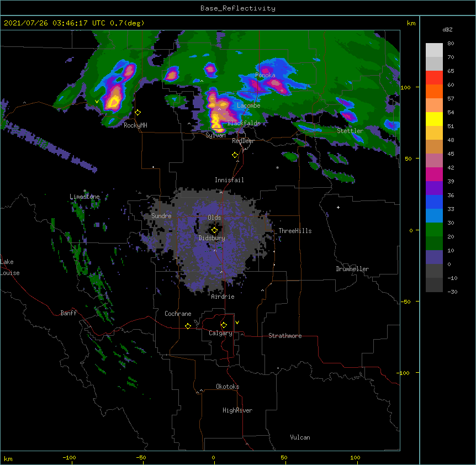This screenshot has width=476, height=465.
Task: Select the Sylvan label
Action: tap(215, 135)
